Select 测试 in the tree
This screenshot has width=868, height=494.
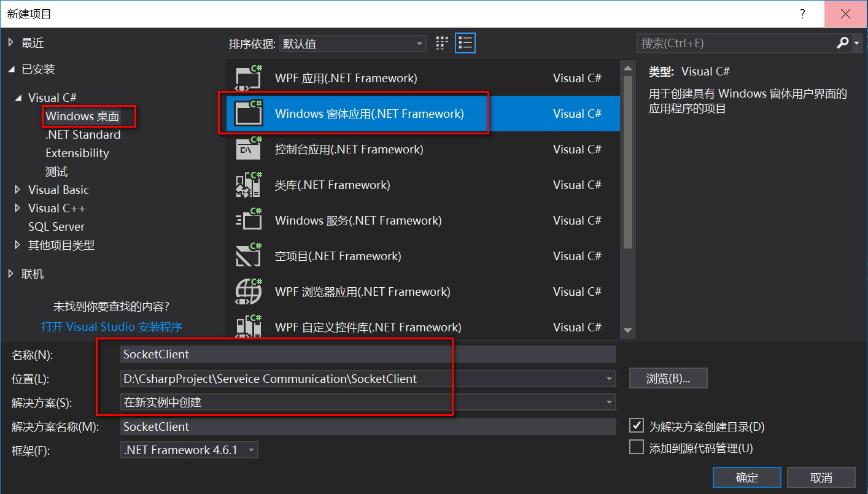tap(56, 171)
